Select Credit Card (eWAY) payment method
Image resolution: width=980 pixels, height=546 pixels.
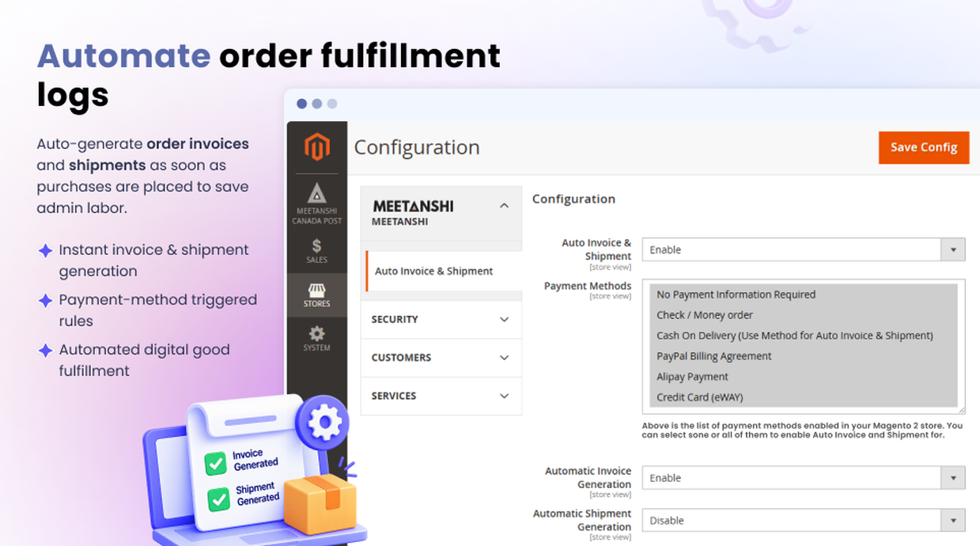804,397
